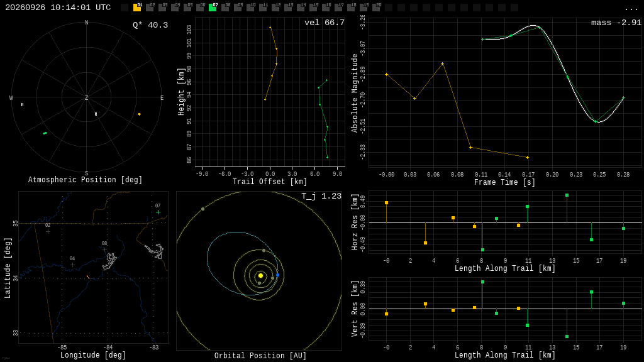Click the yellow Sun in orbital plot
Image resolution: width=644 pixels, height=362 pixels.
click(260, 275)
